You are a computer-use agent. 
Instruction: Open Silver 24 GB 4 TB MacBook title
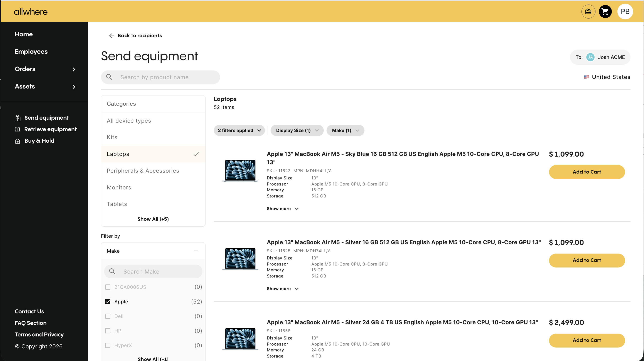pos(402,322)
